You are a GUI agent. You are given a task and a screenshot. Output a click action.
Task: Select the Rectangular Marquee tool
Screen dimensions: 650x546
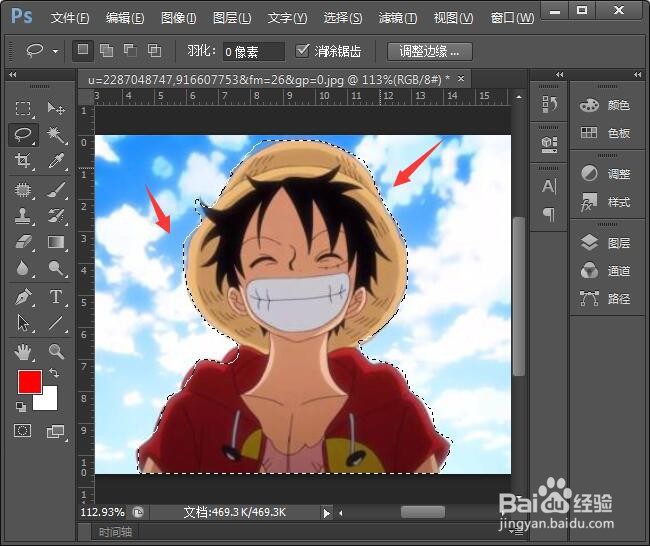pyautogui.click(x=23, y=109)
